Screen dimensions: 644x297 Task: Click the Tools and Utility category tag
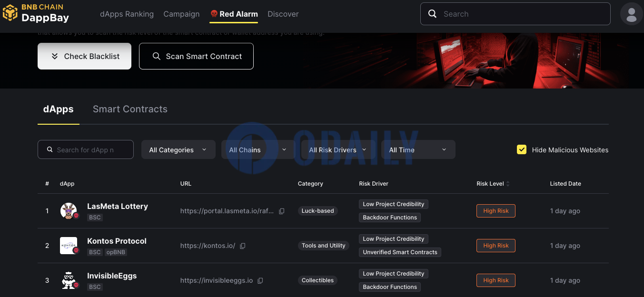coord(324,246)
